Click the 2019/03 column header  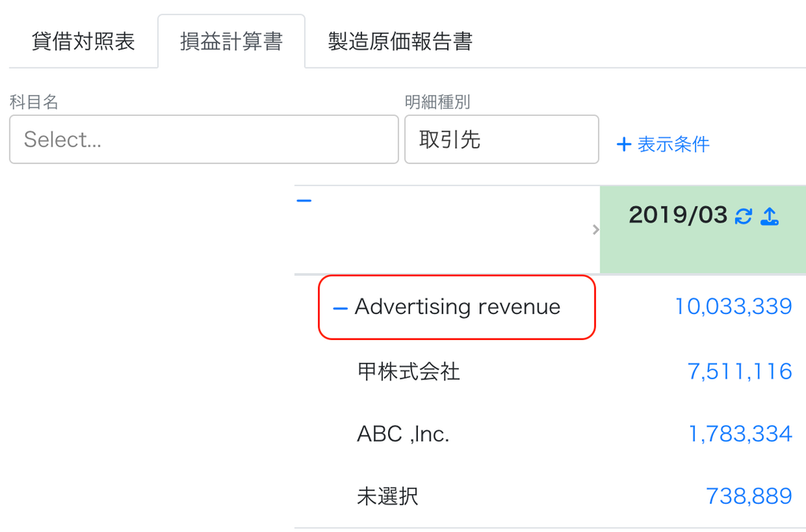coord(678,215)
